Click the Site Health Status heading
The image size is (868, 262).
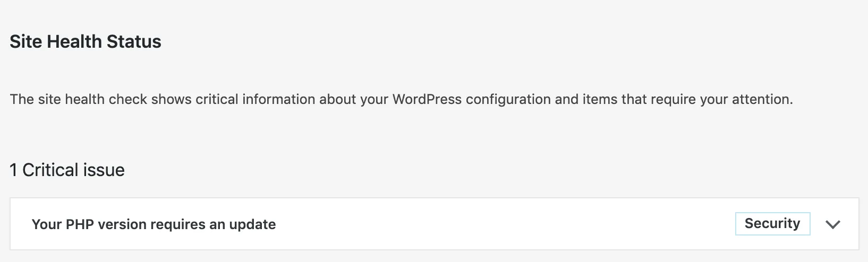[x=85, y=41]
